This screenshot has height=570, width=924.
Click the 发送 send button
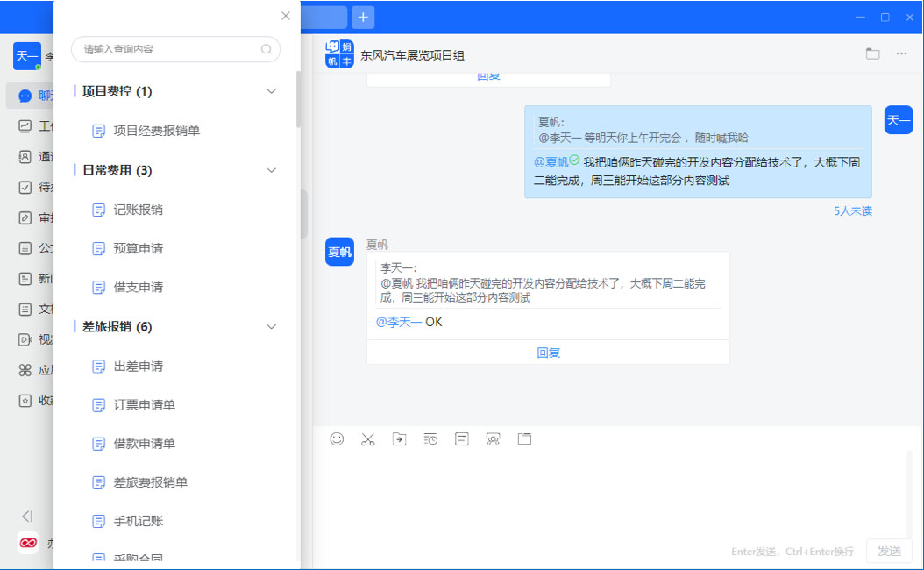coord(889,551)
